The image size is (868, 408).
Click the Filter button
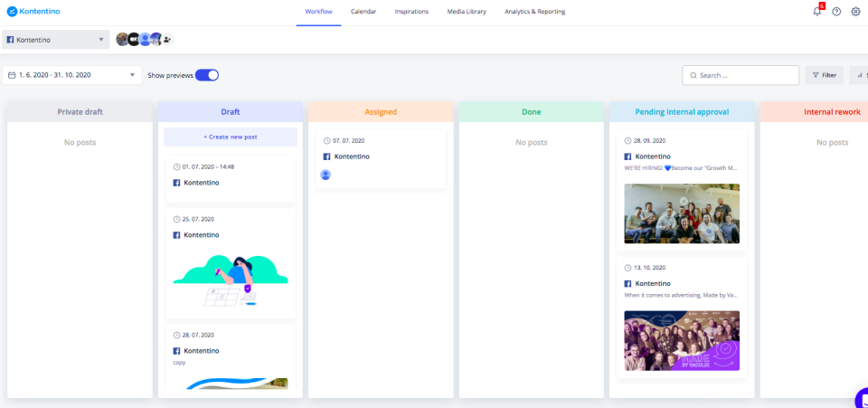tap(825, 75)
